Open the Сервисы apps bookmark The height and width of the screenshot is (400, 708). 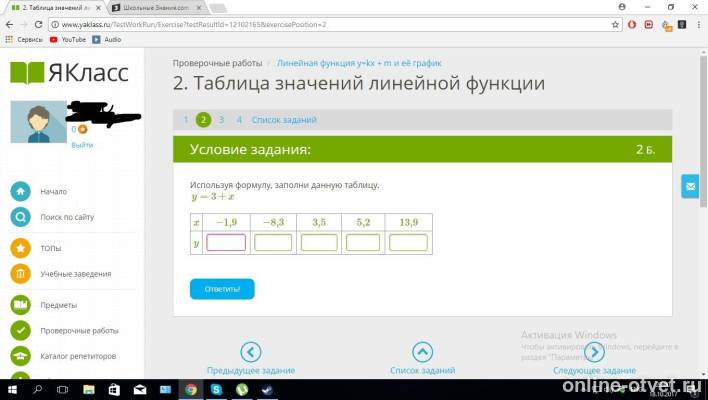24,40
